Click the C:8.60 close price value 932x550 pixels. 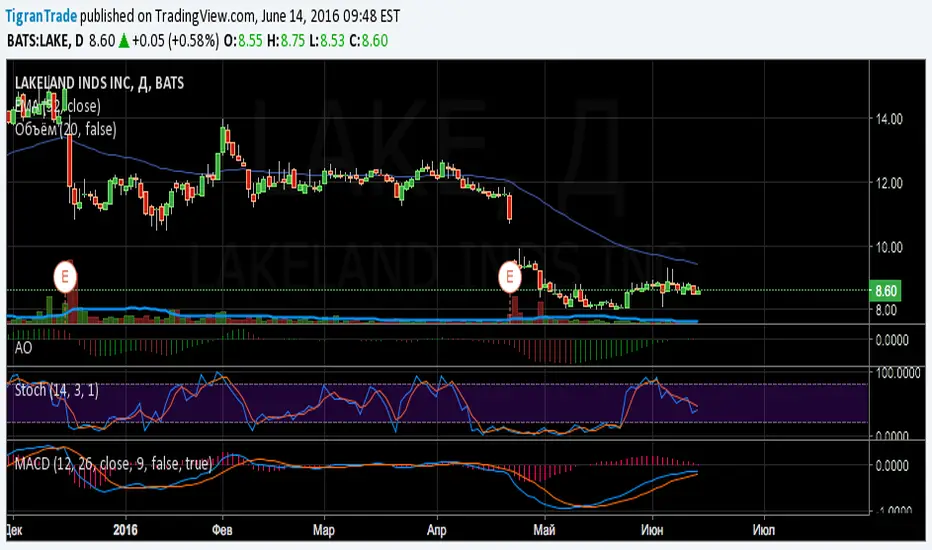369,41
